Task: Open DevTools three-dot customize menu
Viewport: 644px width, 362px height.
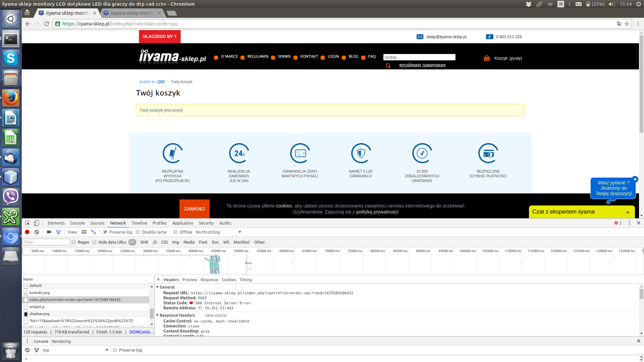Action: click(x=629, y=223)
